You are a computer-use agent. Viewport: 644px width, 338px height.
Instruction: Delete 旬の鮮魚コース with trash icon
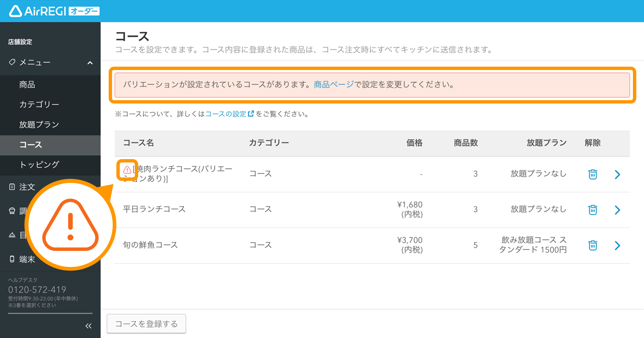click(x=593, y=245)
